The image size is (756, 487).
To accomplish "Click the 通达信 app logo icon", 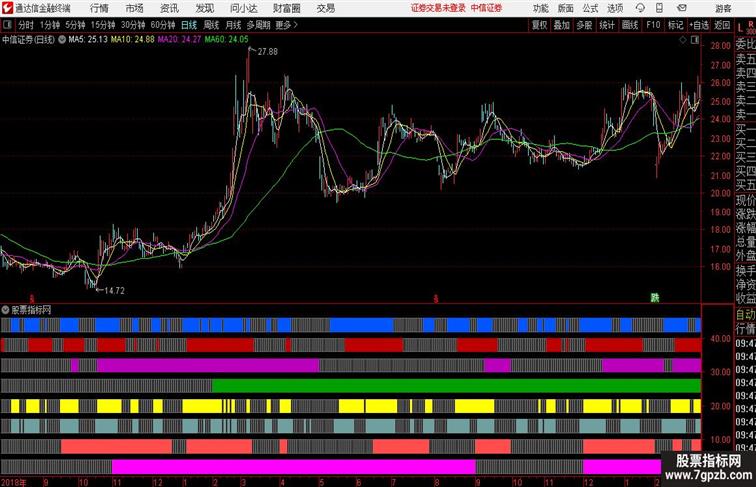I will 7,8.
